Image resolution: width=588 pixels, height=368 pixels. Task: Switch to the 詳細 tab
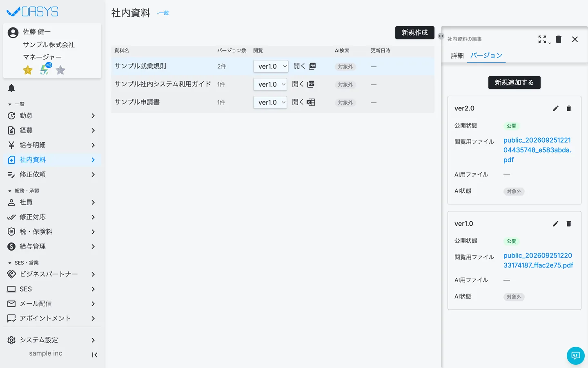pos(457,56)
